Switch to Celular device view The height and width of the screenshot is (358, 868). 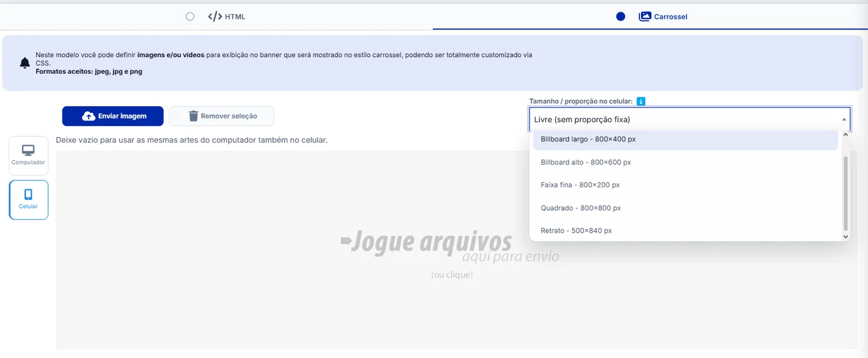pos(29,200)
